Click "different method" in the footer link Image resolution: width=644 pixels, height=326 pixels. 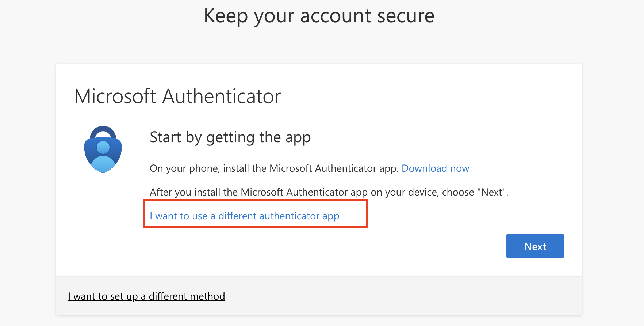187,296
